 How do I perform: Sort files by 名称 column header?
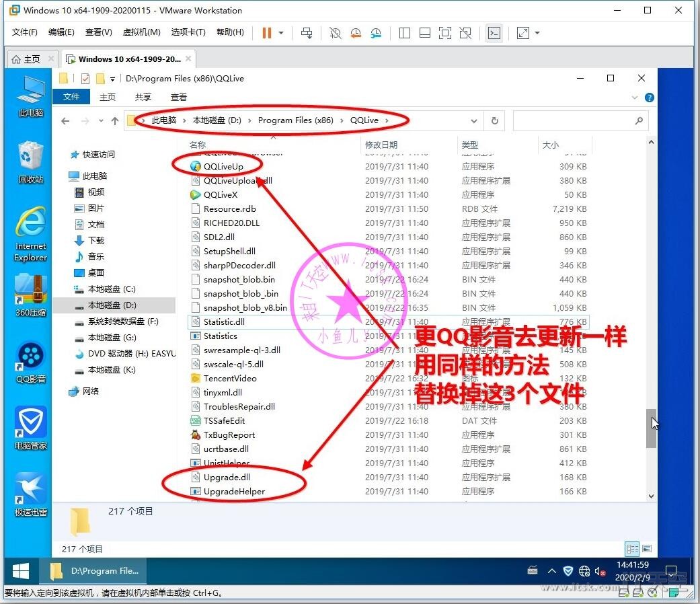(x=273, y=145)
